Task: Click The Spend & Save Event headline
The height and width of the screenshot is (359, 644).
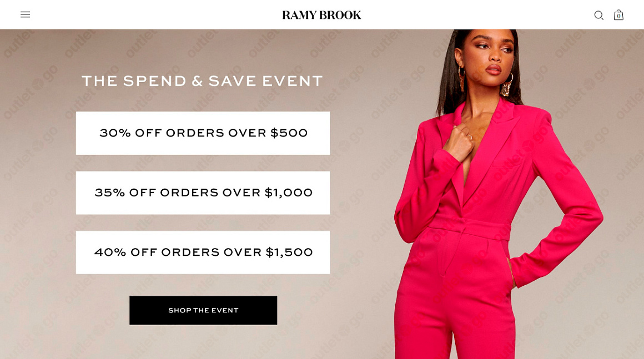Action: tap(203, 81)
